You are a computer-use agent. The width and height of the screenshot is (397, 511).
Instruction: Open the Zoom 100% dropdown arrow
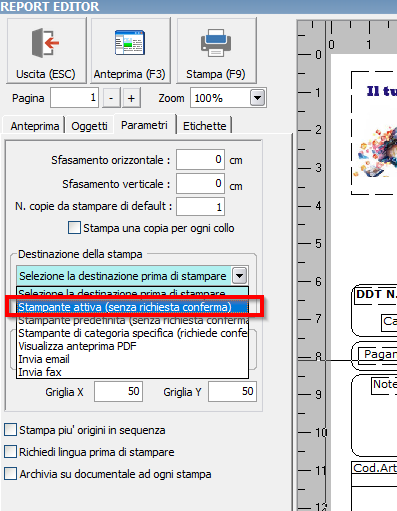pos(257,98)
